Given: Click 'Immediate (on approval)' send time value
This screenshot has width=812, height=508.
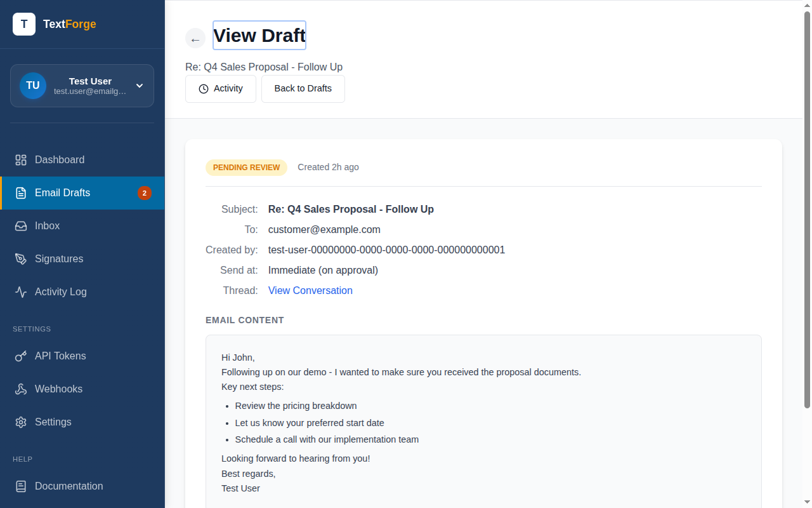Looking at the screenshot, I should coord(323,271).
